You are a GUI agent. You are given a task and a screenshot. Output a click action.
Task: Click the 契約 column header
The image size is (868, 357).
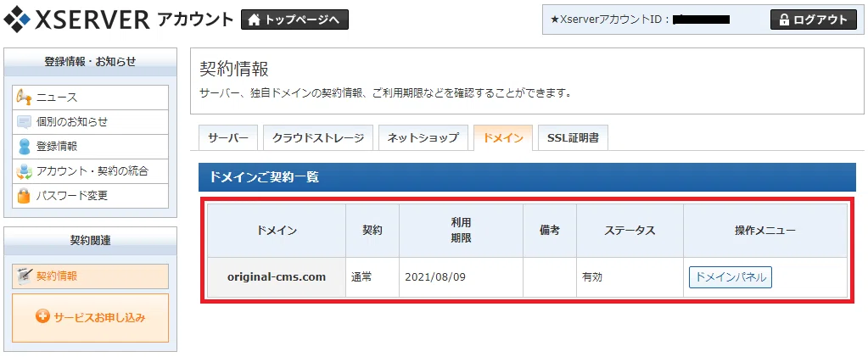click(x=372, y=231)
